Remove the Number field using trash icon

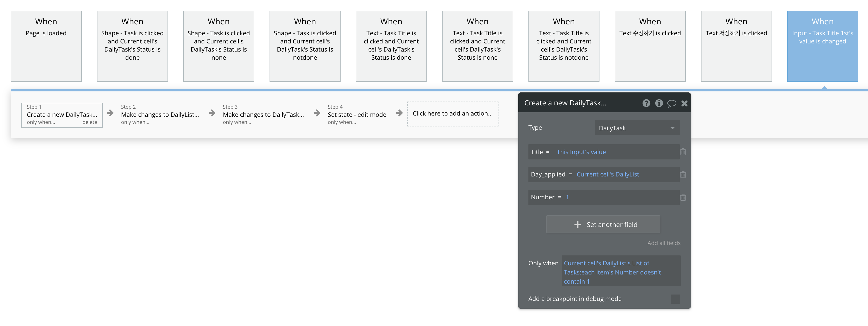pos(683,198)
